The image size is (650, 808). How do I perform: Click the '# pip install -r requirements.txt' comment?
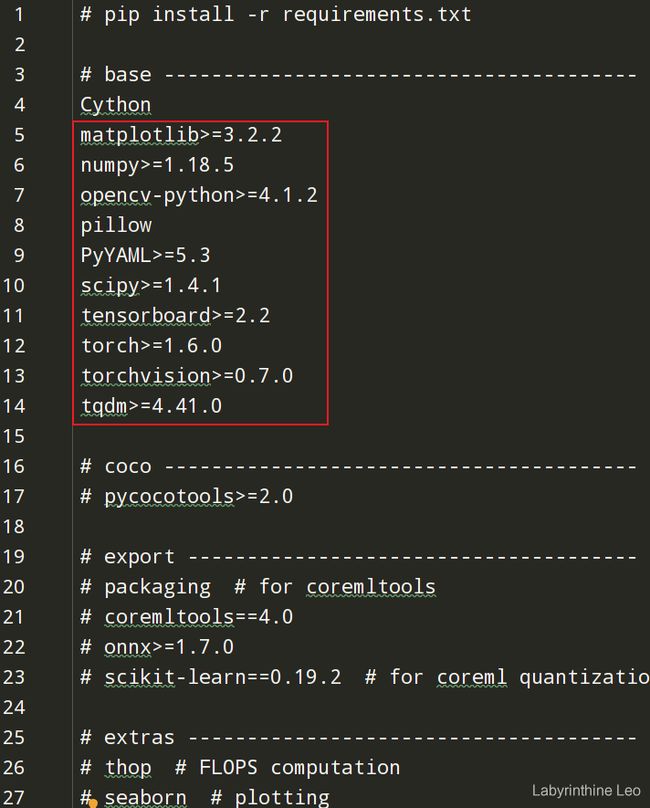click(x=276, y=14)
